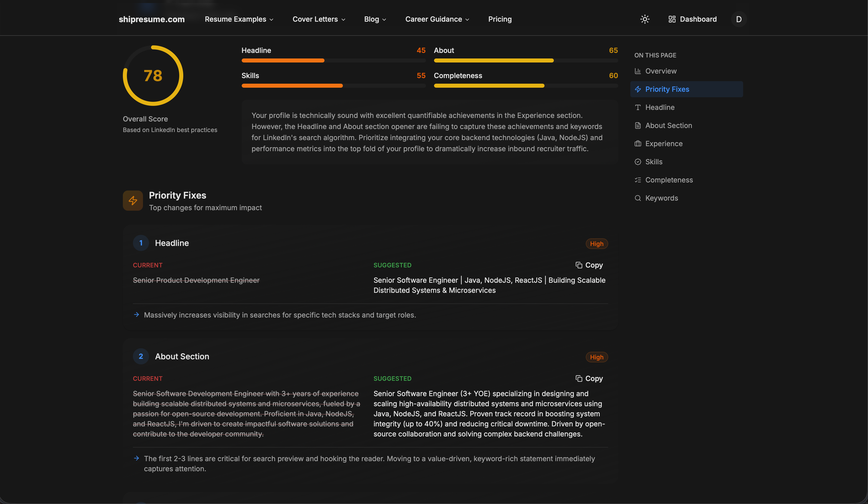Image resolution: width=868 pixels, height=504 pixels.
Task: Click the D user avatar in header
Action: click(738, 19)
